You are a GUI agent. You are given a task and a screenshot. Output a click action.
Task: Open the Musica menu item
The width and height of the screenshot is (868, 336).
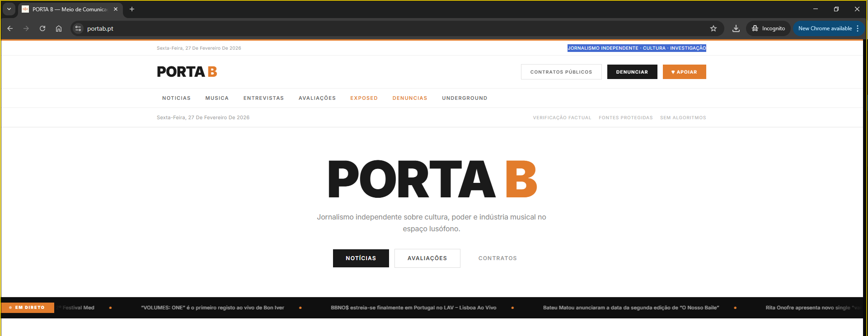point(217,98)
